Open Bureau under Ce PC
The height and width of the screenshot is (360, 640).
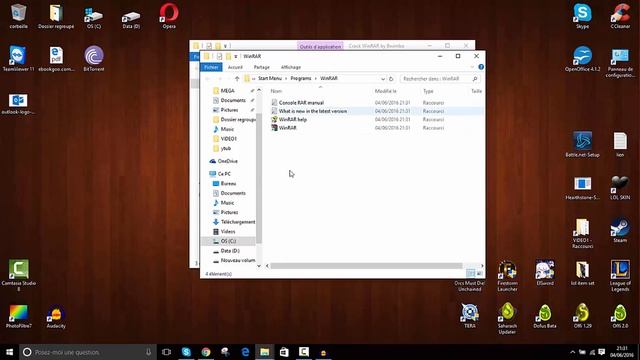point(228,184)
